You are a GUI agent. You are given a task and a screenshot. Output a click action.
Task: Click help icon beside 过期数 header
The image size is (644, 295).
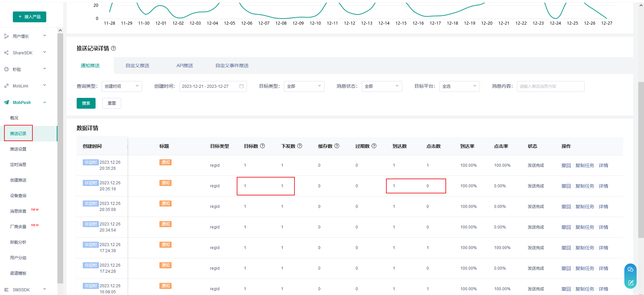coord(374,146)
